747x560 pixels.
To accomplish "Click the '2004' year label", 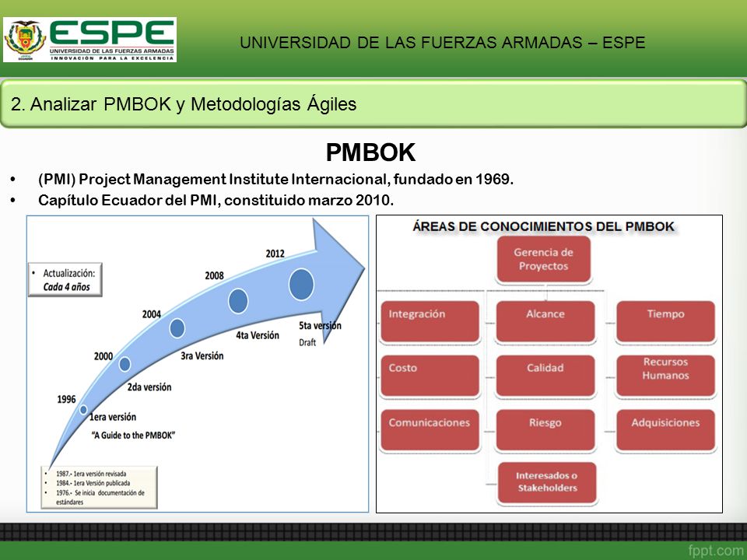I will point(152,314).
